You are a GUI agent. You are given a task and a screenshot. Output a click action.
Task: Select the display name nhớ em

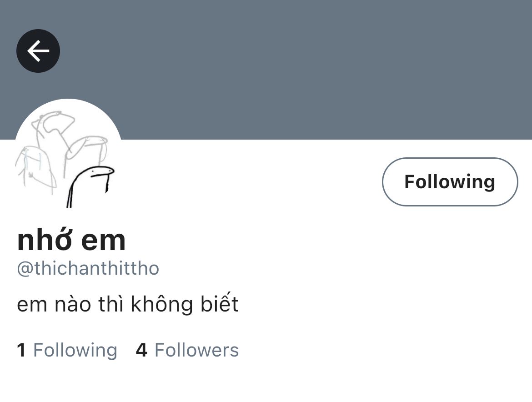click(x=71, y=240)
